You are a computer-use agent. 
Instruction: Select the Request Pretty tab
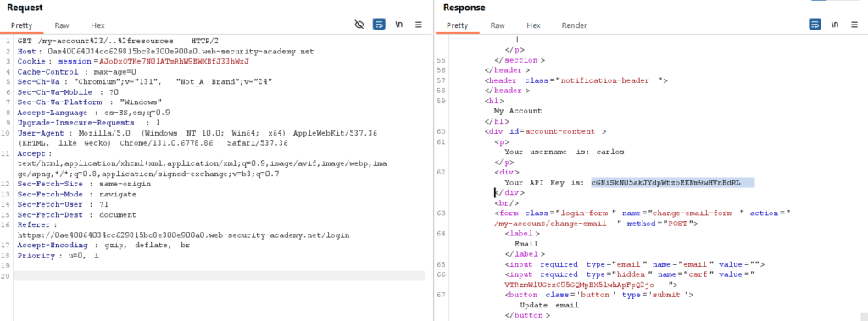[23, 25]
